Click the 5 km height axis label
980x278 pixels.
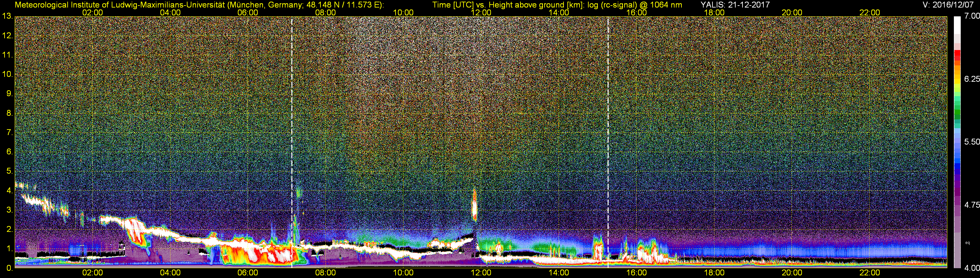point(9,171)
